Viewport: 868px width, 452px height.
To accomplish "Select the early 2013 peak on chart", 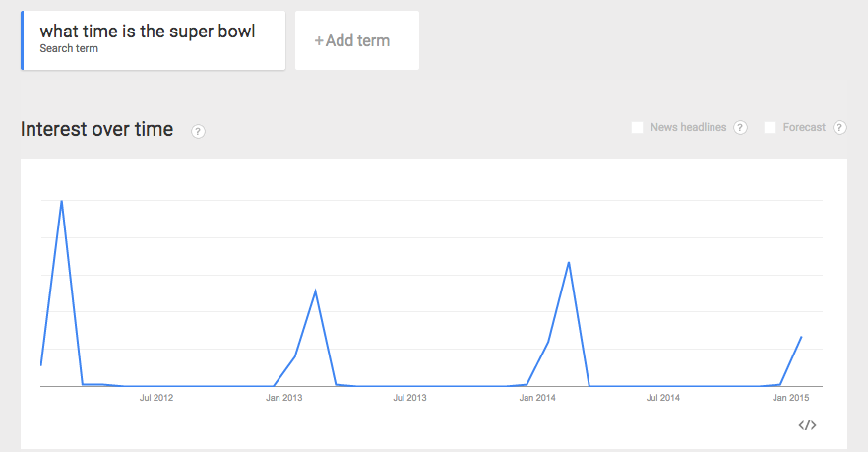I will tap(315, 291).
